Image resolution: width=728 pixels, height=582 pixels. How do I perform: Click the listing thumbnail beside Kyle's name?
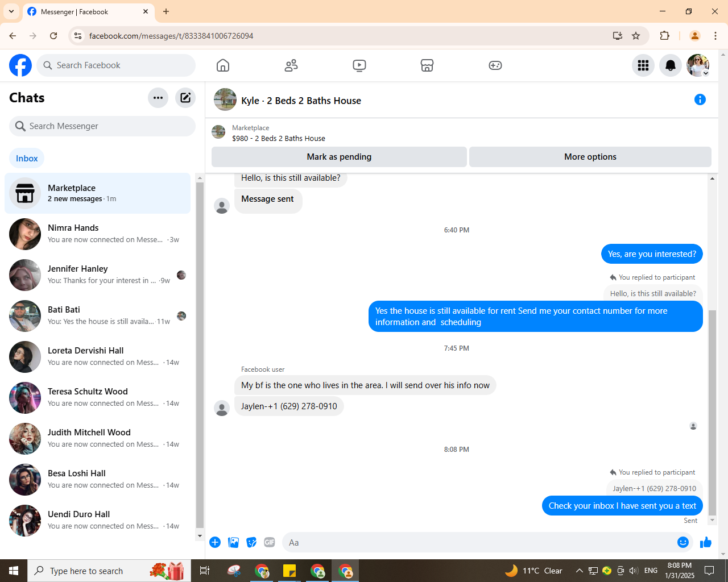tap(225, 99)
